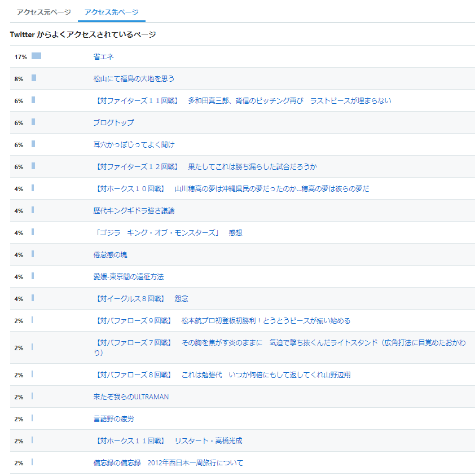Click the 8% value for 松山にて福島の大地を思う
The height and width of the screenshot is (476, 475).
(x=19, y=79)
